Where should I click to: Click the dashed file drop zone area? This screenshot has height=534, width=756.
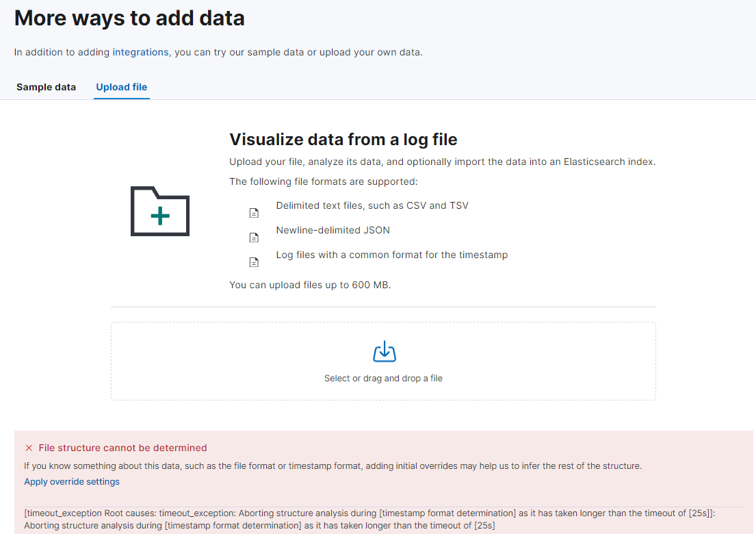tap(383, 361)
